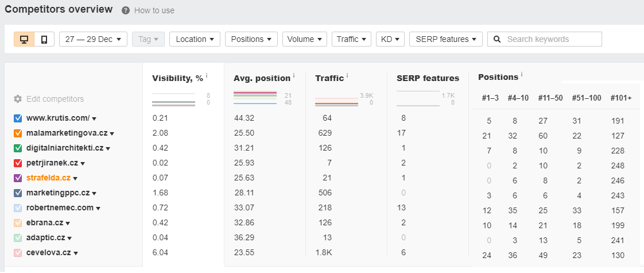Show info tooltip for Traffic column
The width and height of the screenshot is (644, 273).
(x=348, y=76)
